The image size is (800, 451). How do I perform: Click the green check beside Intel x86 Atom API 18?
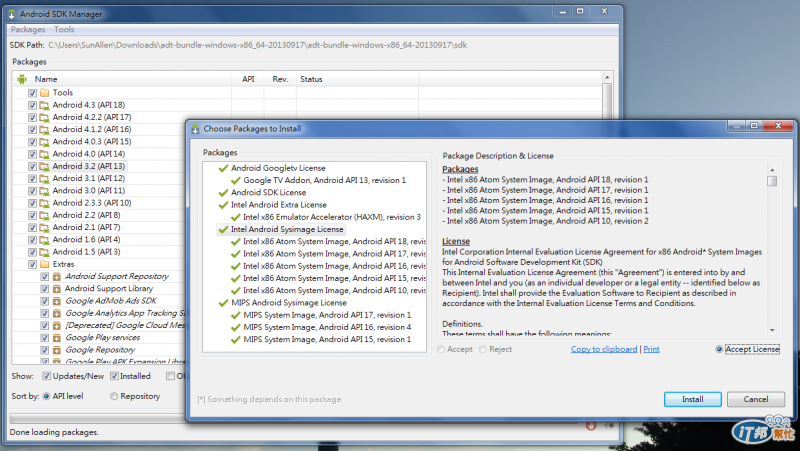point(235,242)
